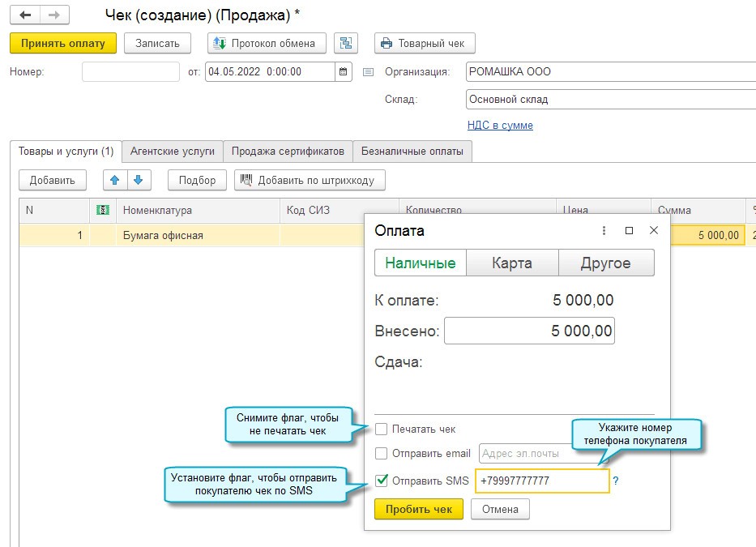Click the Товарный чек print button
The width and height of the screenshot is (756, 547).
pyautogui.click(x=425, y=43)
